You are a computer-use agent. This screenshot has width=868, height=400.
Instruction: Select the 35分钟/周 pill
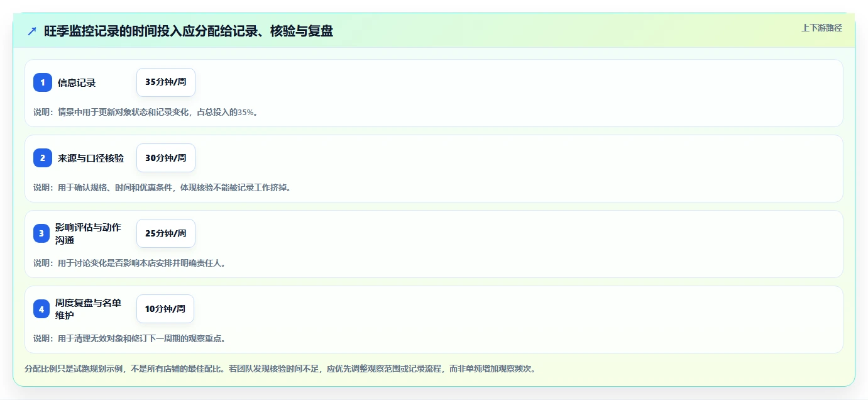[166, 82]
